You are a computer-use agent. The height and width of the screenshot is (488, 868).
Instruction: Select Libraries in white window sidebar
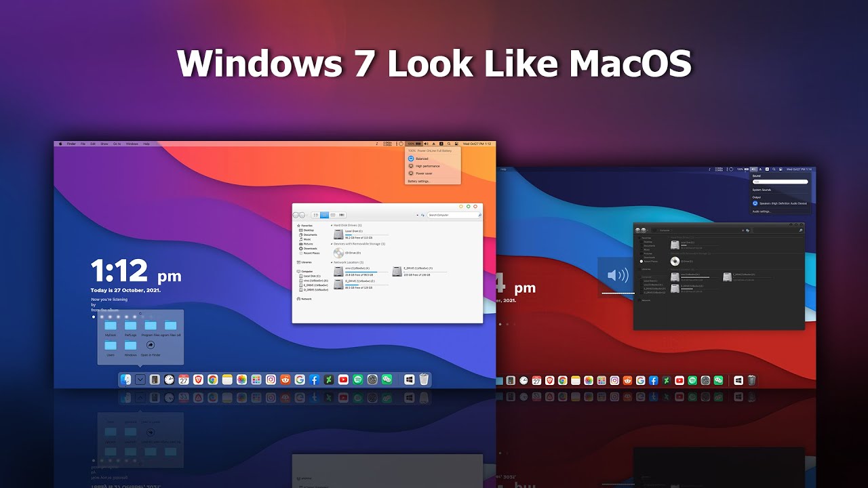click(x=304, y=262)
